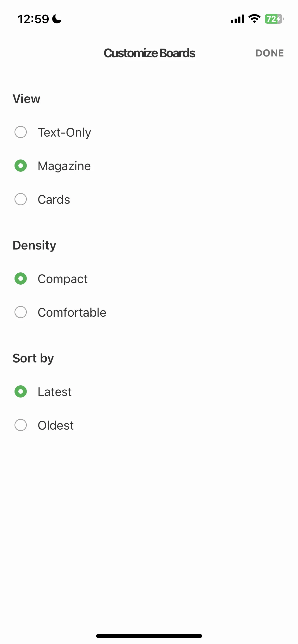The image size is (298, 644).
Task: Click the DONE button
Action: click(x=269, y=53)
